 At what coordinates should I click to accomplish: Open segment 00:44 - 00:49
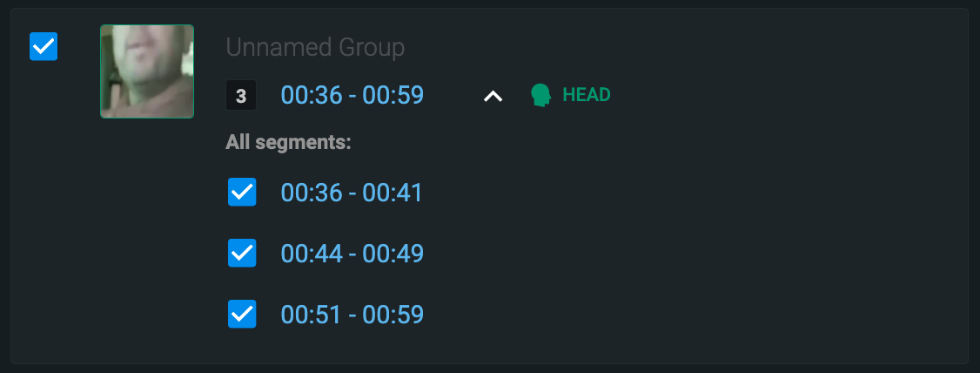point(352,253)
